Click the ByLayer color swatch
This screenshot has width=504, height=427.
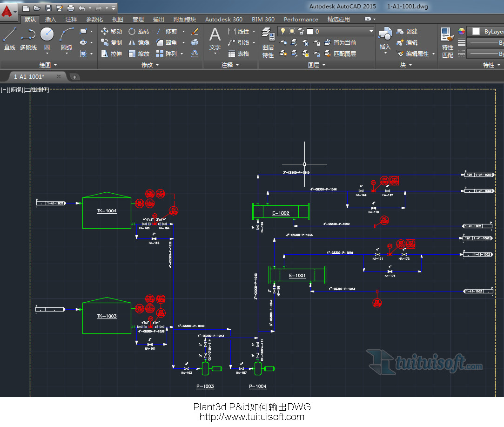click(x=476, y=31)
